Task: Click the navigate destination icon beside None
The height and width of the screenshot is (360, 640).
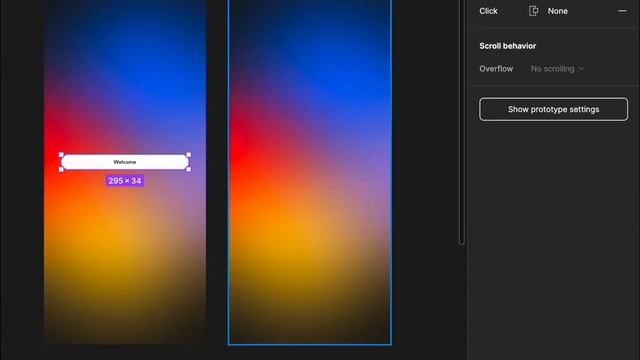Action: pyautogui.click(x=533, y=11)
